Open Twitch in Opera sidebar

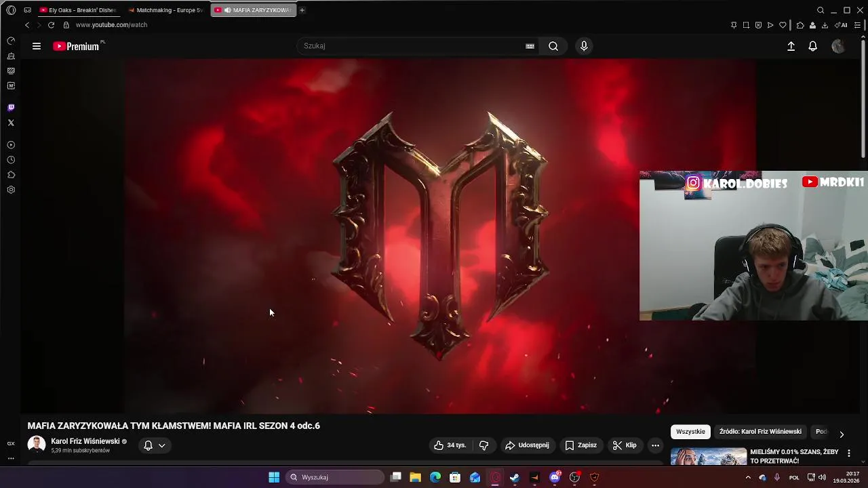(11, 108)
